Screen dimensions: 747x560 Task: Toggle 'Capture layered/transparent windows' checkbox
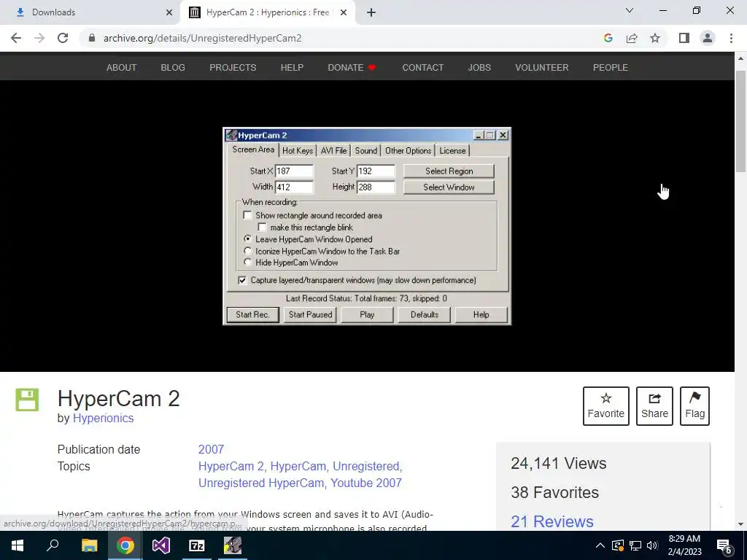242,280
